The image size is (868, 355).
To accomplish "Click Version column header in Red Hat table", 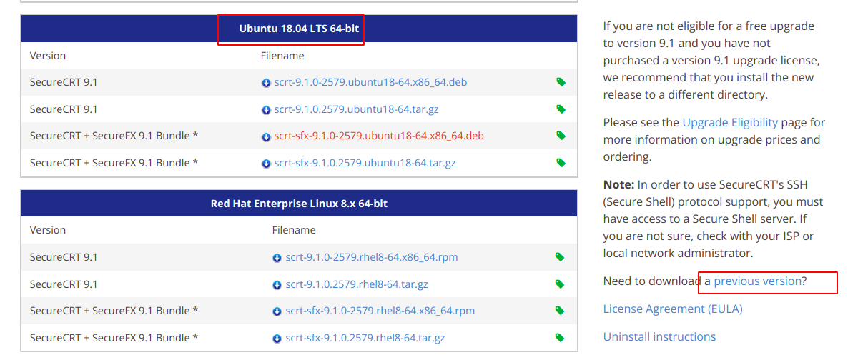I will pos(48,230).
